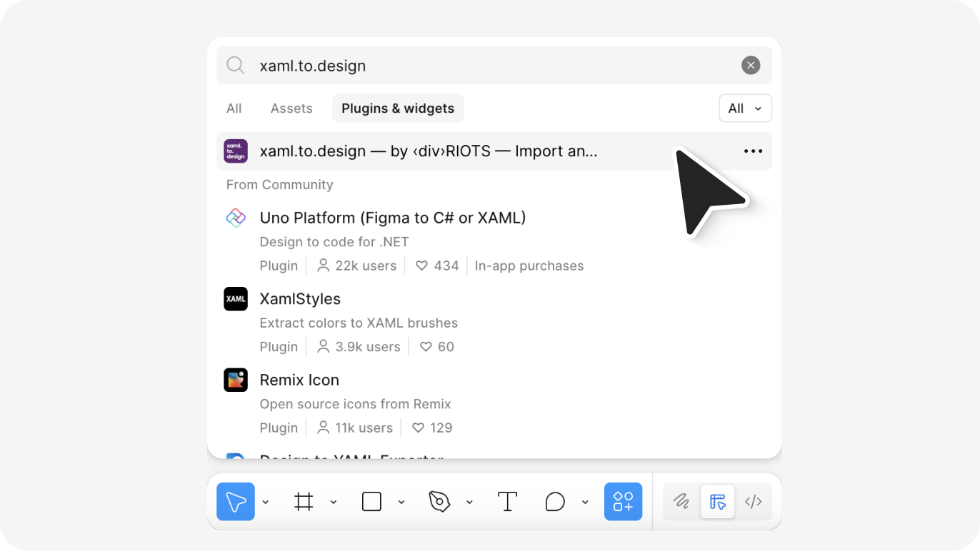Open the xaml.to.design plugin result
The height and width of the screenshot is (551, 980).
[x=429, y=151]
